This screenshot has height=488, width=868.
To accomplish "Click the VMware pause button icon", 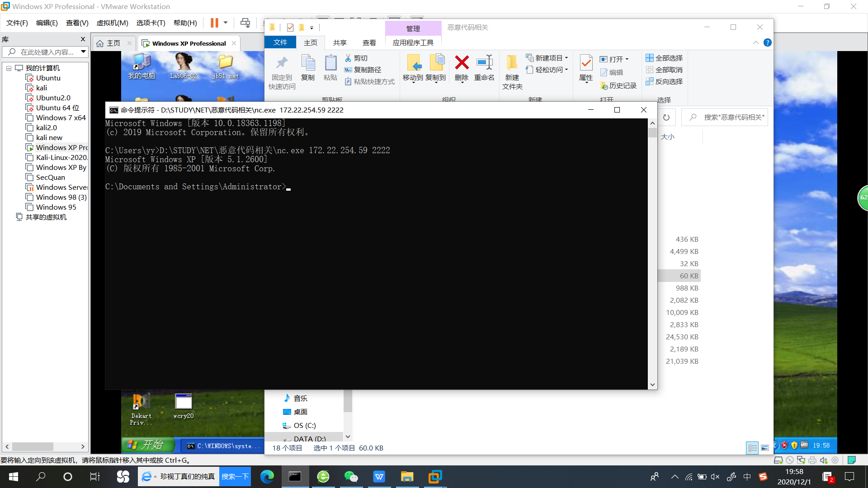I will point(214,23).
